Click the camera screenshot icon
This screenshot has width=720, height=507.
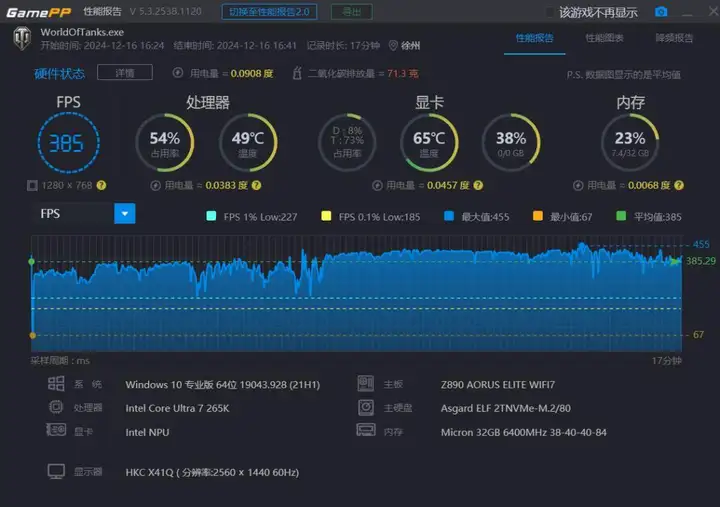pos(661,11)
